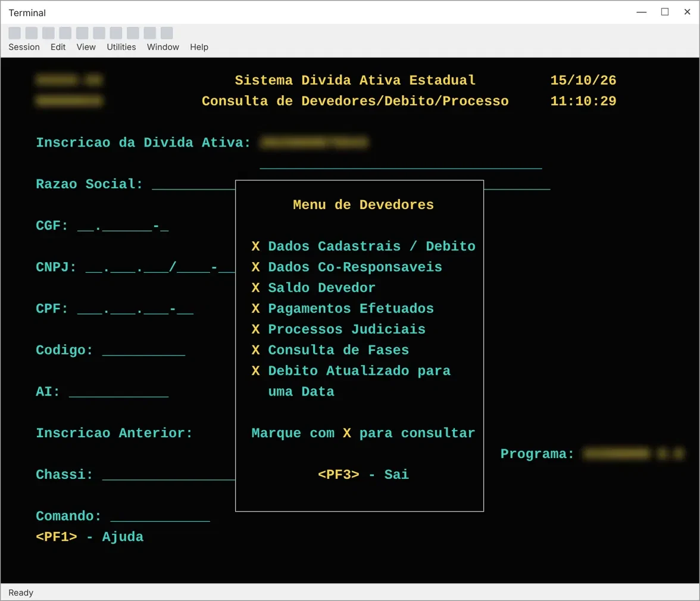
Task: Close the Terminal window
Action: click(687, 12)
